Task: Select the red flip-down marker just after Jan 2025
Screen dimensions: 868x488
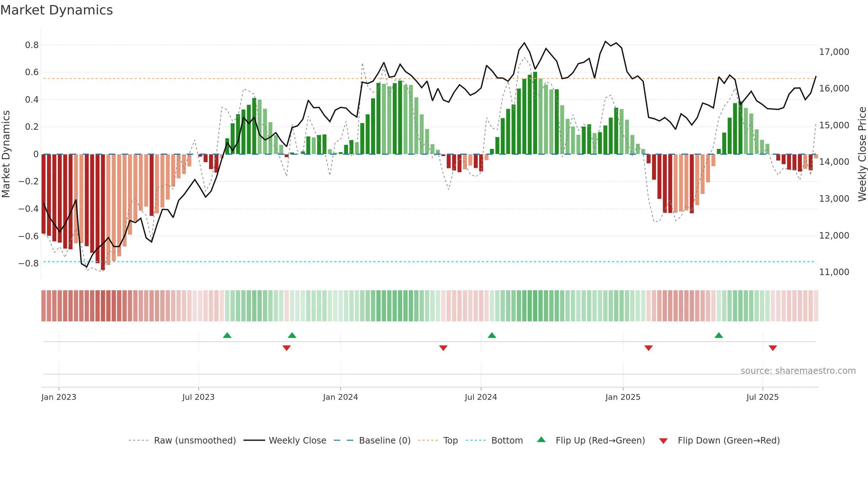Action: (648, 348)
